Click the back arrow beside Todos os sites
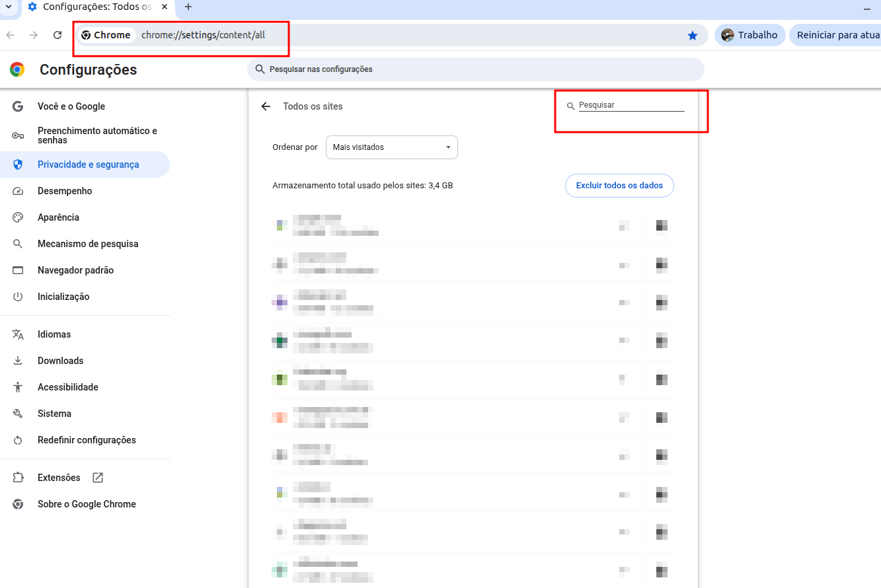Screen dimensions: 881x588 pos(266,106)
